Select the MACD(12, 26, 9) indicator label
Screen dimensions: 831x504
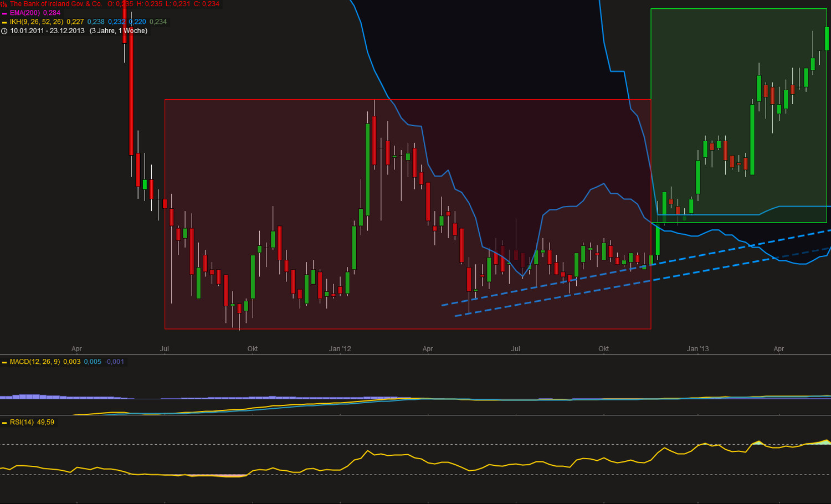35,362
